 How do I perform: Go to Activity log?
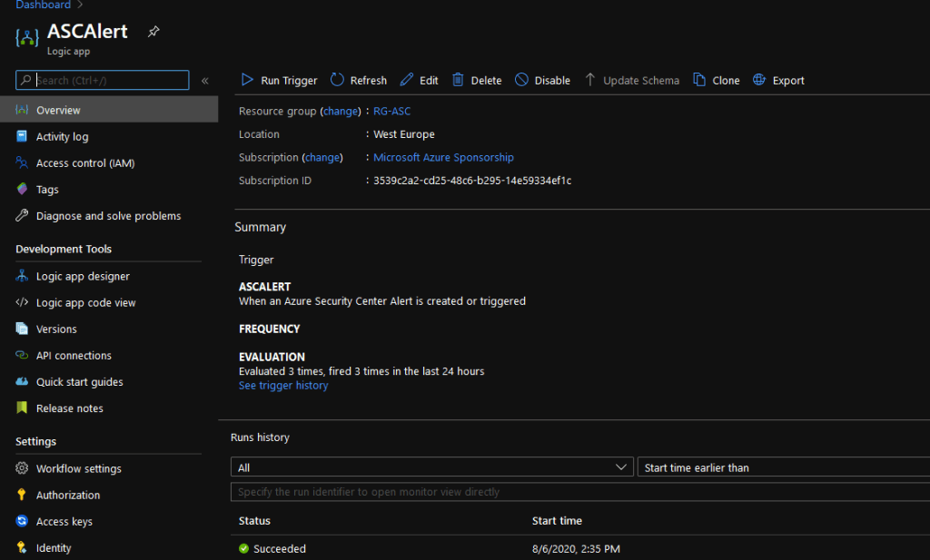click(62, 136)
